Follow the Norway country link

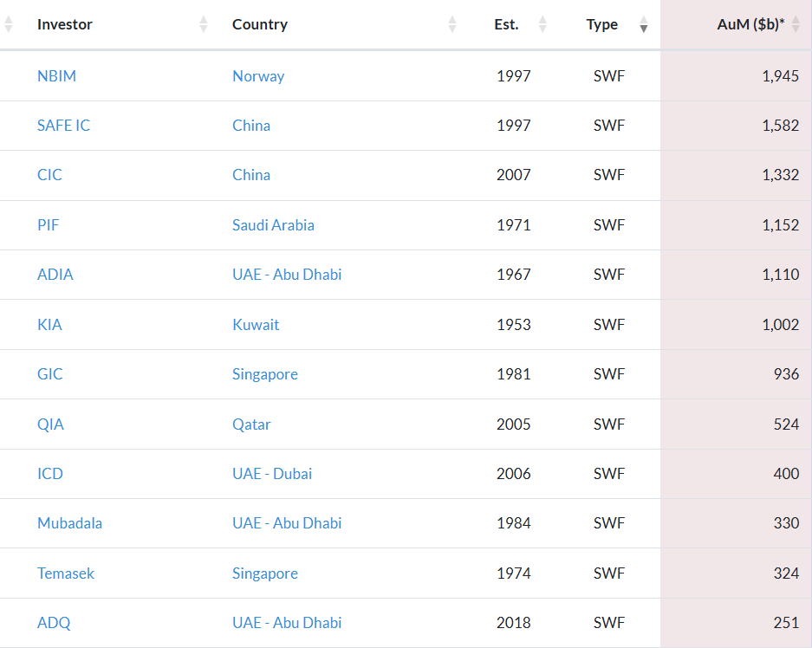pyautogui.click(x=258, y=76)
